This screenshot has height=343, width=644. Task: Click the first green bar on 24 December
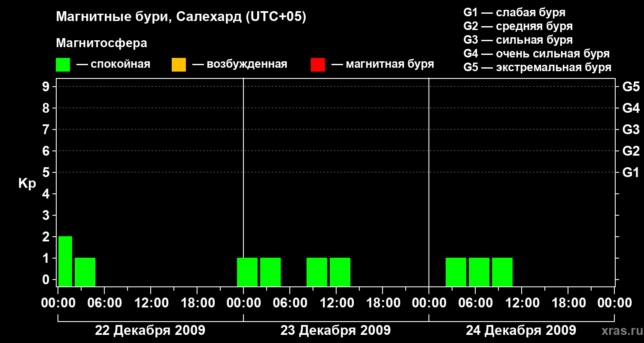pos(456,272)
